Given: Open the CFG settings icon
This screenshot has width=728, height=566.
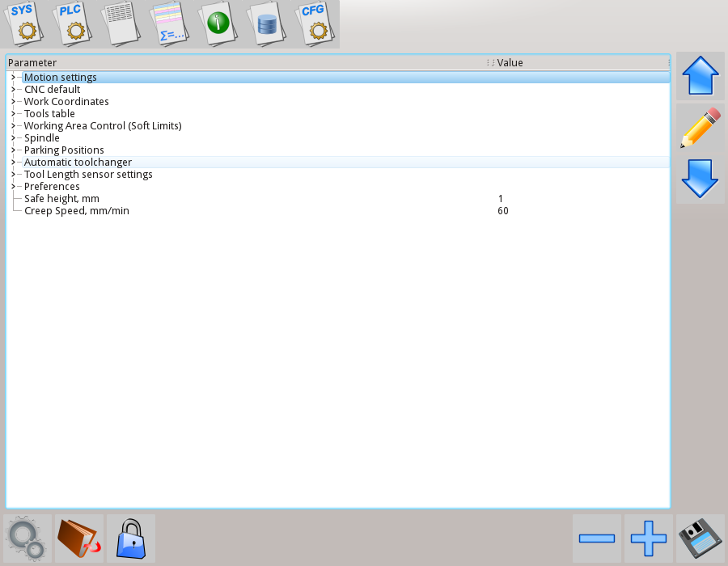Looking at the screenshot, I should (x=313, y=23).
